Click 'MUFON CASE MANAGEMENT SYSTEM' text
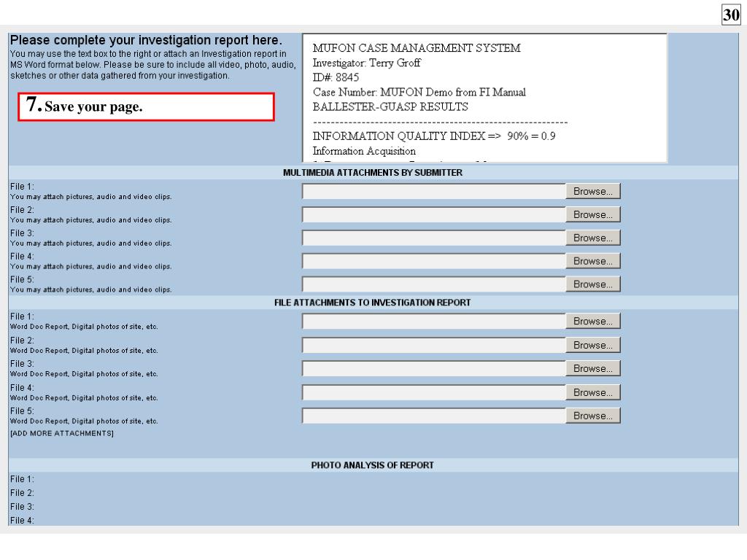 tap(417, 48)
